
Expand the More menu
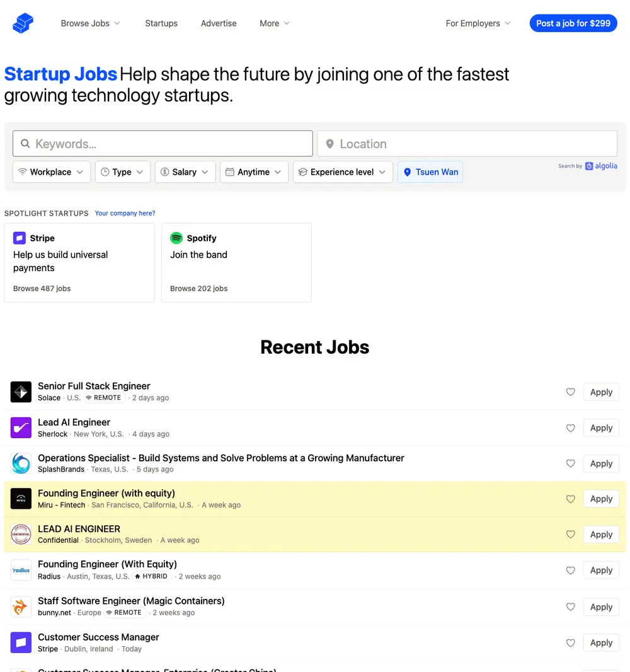(275, 23)
